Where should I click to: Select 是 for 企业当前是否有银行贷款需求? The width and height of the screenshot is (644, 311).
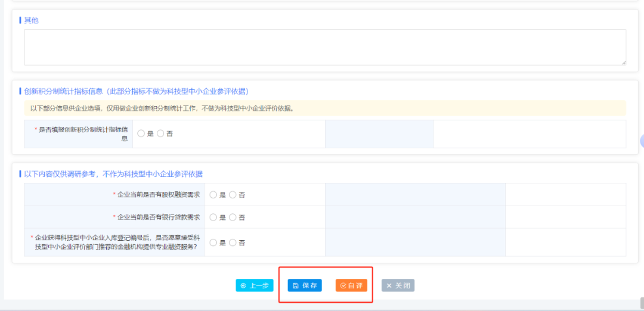pyautogui.click(x=213, y=217)
